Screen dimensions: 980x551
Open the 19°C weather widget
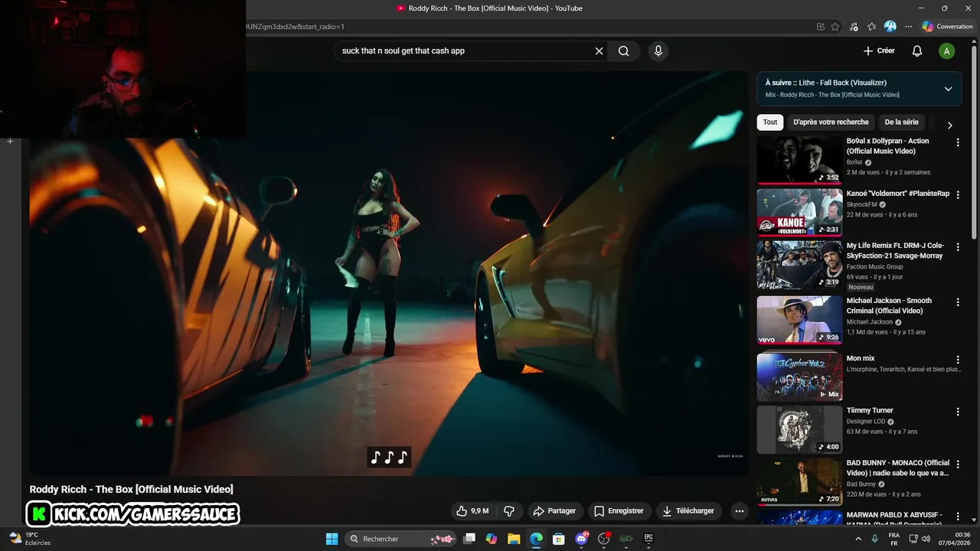[x=30, y=539]
